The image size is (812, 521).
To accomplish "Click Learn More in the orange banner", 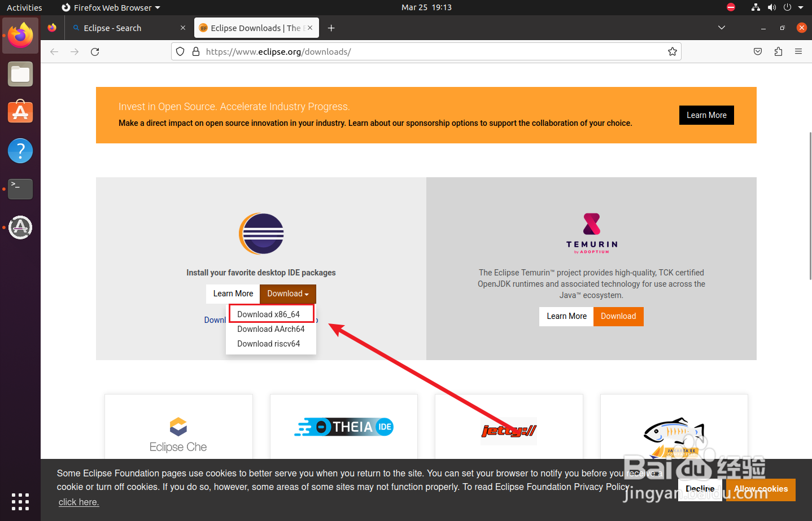I will click(706, 115).
